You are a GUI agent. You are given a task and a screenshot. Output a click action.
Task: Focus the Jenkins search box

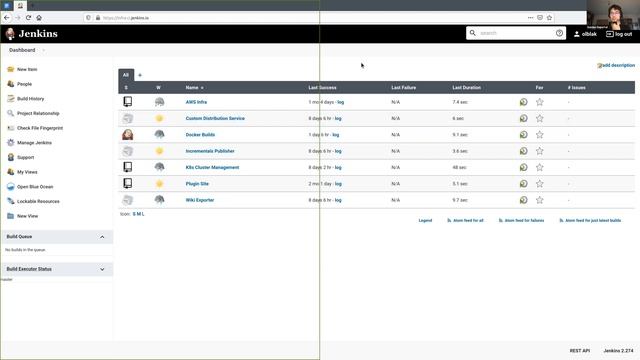coord(516,33)
